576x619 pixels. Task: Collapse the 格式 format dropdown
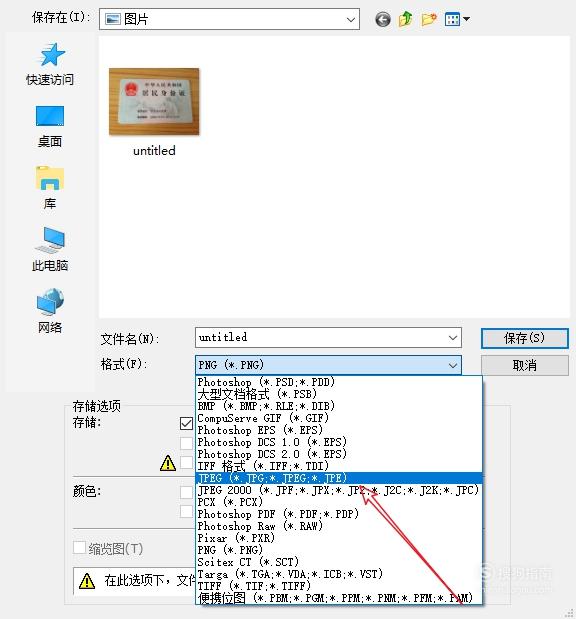[453, 365]
